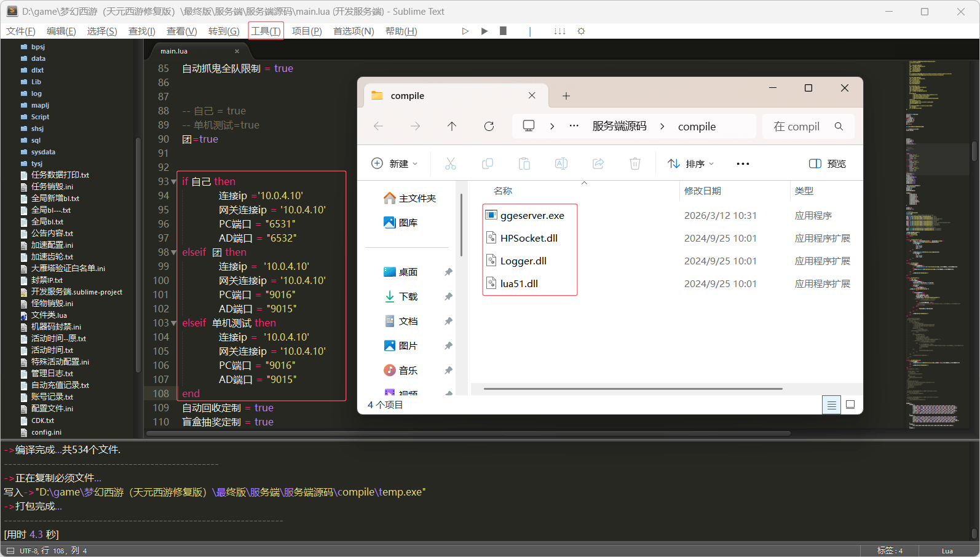
Task: Navigate to 服务端源码 breadcrumb folder
Action: click(619, 126)
